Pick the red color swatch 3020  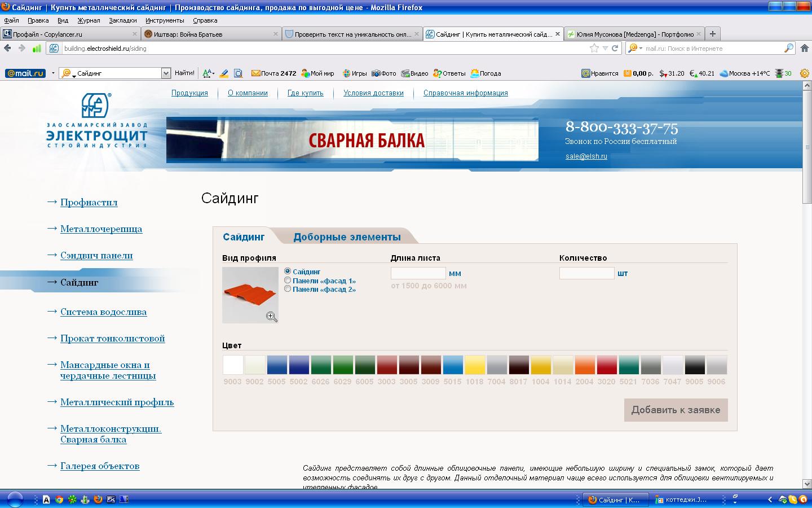(x=607, y=365)
